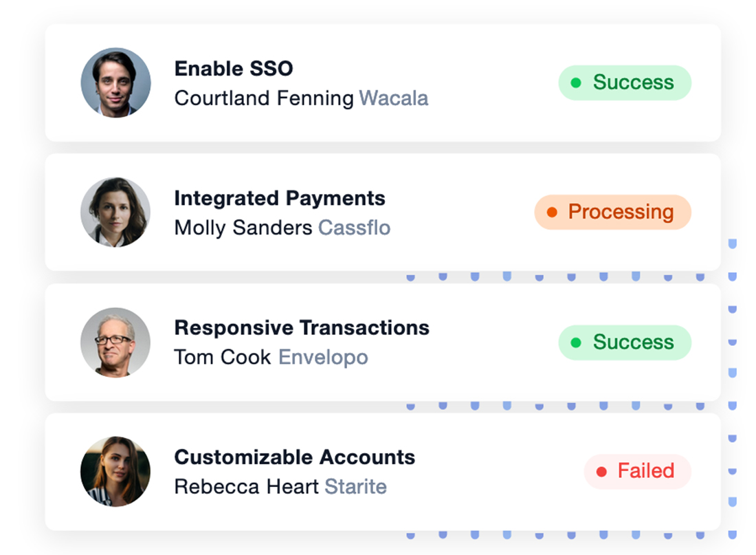Screen dimensions: 756x555
Task: Click the name Rebecca Heart
Action: (x=246, y=486)
